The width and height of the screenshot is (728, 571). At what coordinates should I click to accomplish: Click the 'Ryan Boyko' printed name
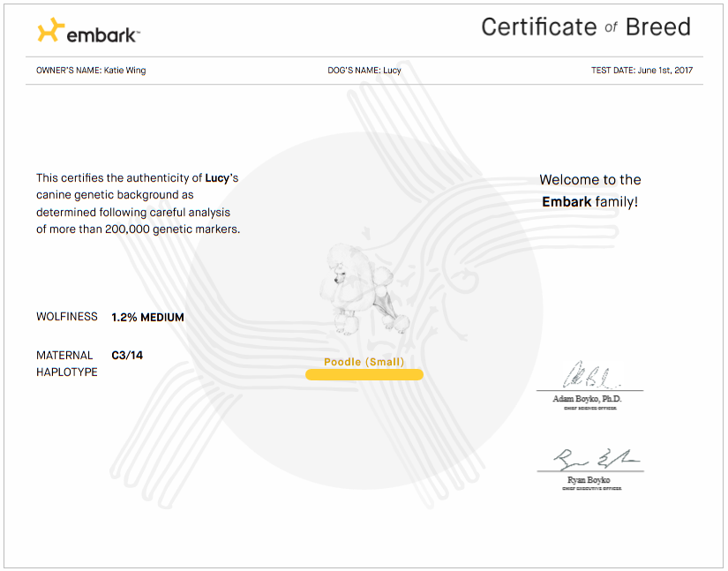pyautogui.click(x=589, y=479)
